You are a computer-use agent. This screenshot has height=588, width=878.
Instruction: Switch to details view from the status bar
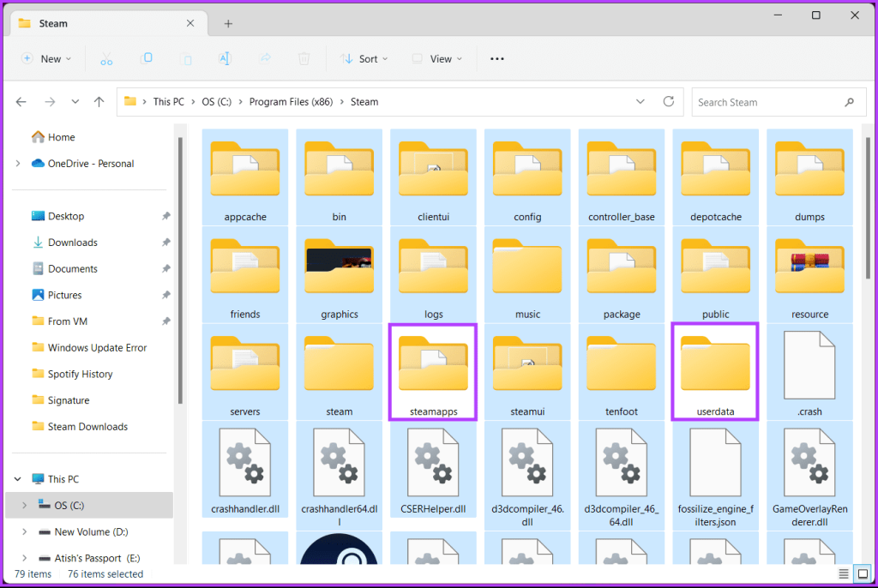(x=843, y=573)
